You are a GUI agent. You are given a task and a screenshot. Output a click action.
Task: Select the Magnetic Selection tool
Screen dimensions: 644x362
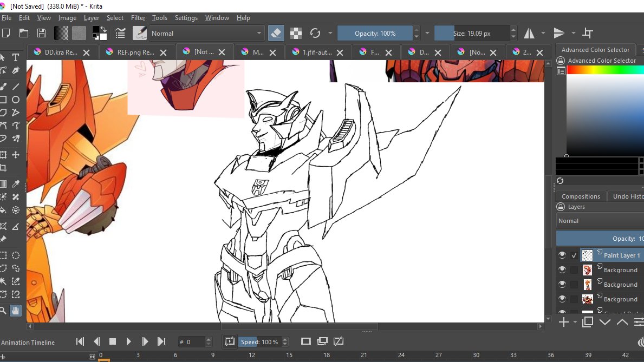[x=16, y=295]
